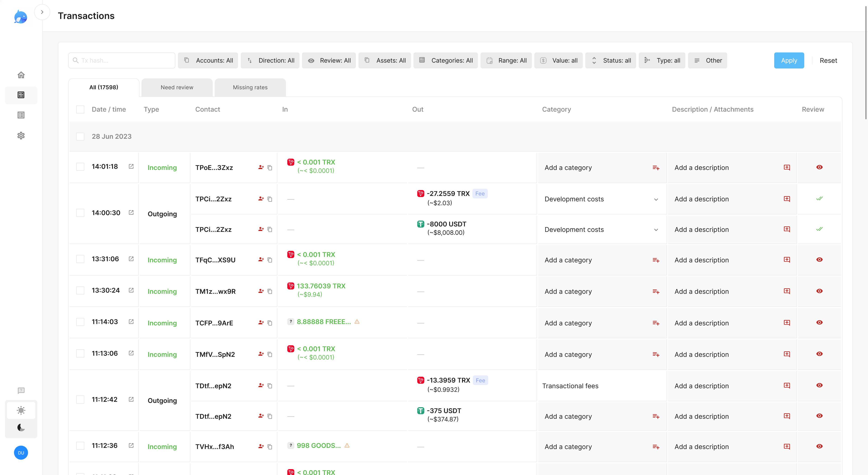The height and width of the screenshot is (475, 868).
Task: Add attachment to 13:30:24 transaction description
Action: click(787, 291)
